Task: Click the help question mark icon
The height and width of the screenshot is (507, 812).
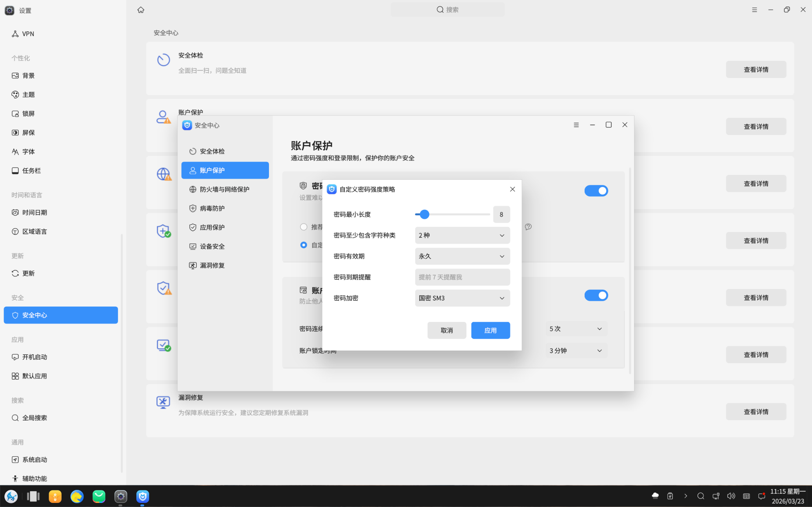Action: [528, 227]
